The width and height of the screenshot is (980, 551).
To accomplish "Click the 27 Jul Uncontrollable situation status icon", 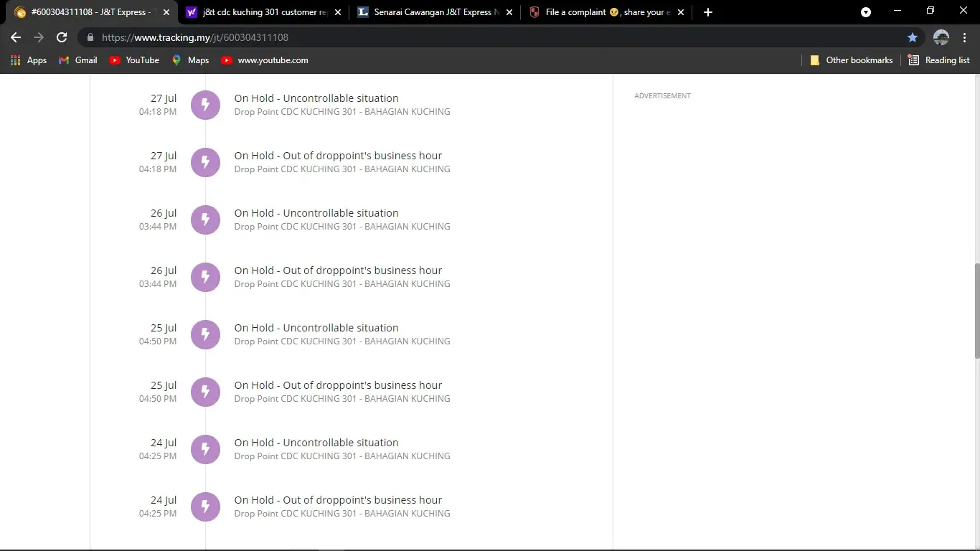I will (x=205, y=105).
